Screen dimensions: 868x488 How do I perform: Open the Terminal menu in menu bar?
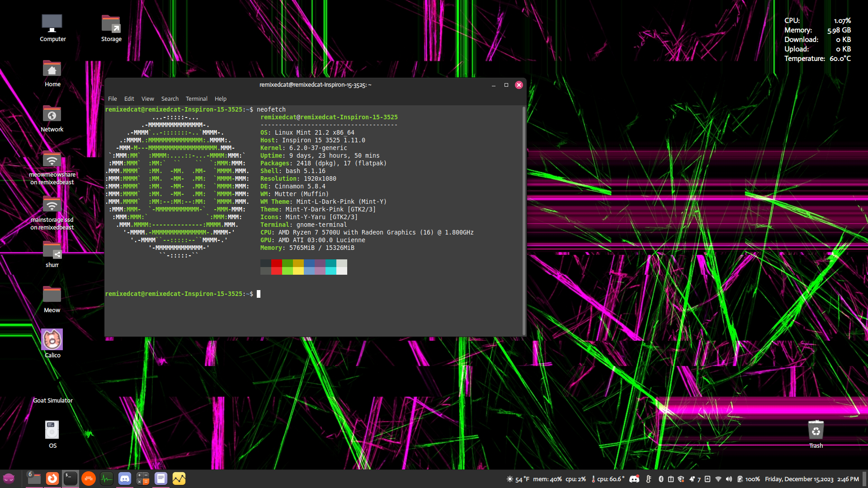pos(197,99)
